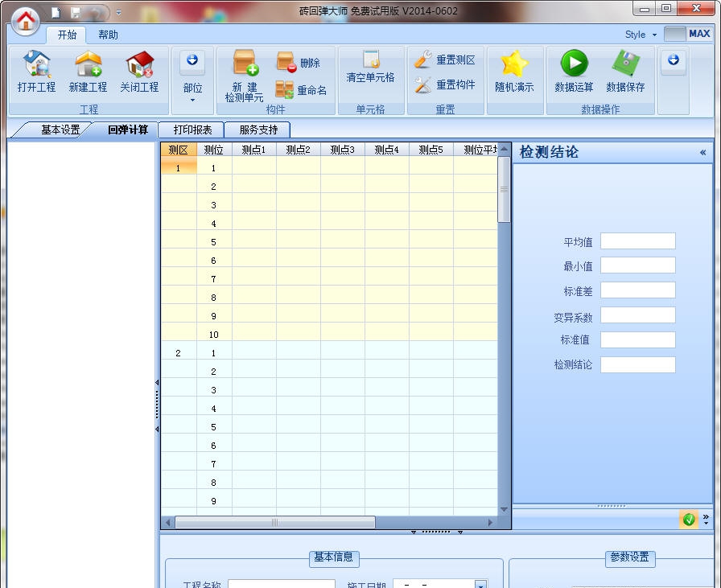Open the quick access toolbar dropdown arrow
This screenshot has height=588, width=721.
118,13
